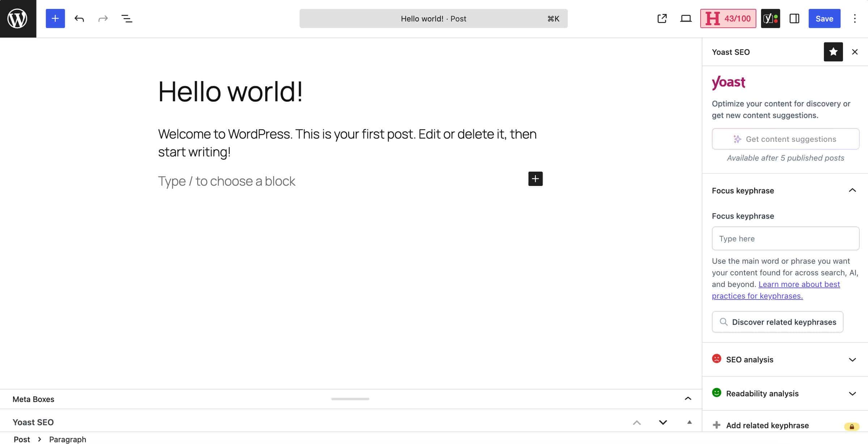Open keyphrase best practices link
The width and height of the screenshot is (868, 444).
(x=776, y=290)
